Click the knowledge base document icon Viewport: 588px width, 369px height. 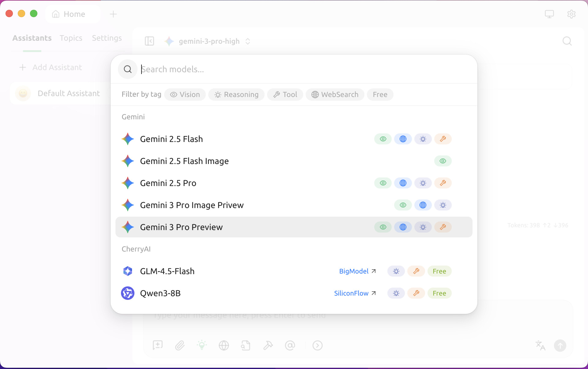246,345
